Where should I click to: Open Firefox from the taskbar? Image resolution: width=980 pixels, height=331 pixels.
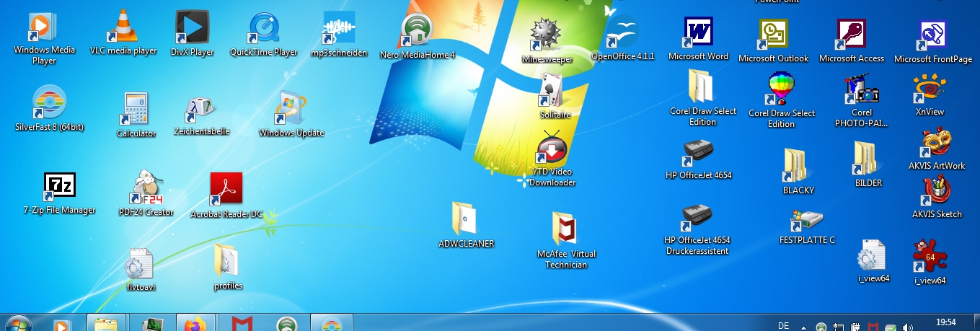[194, 323]
